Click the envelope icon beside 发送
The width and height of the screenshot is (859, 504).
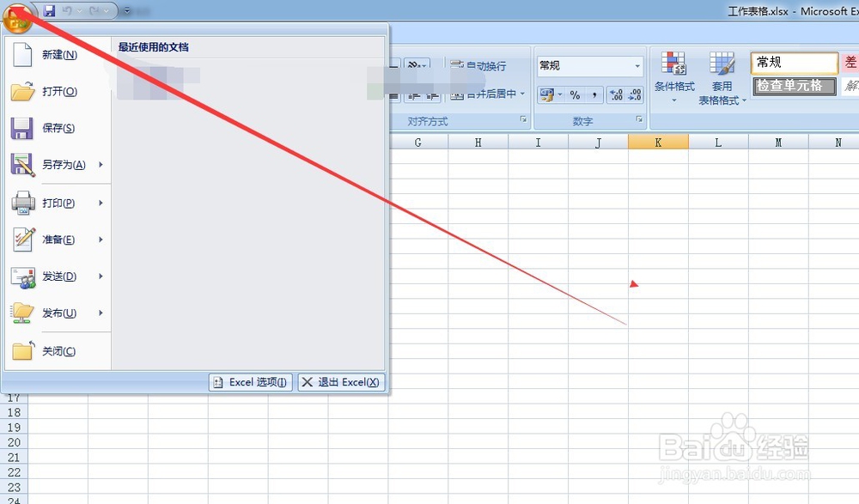(x=23, y=277)
